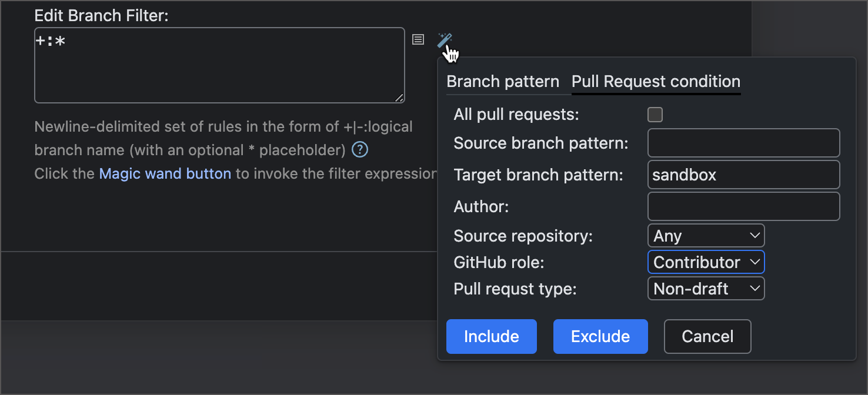Click the Cancel button
Screen dimensions: 868x395
pos(707,336)
